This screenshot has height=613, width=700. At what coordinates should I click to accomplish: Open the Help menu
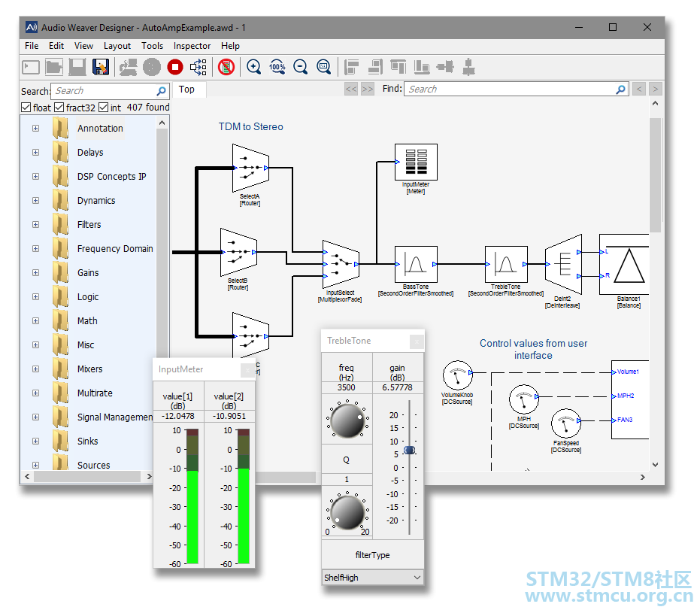click(230, 46)
